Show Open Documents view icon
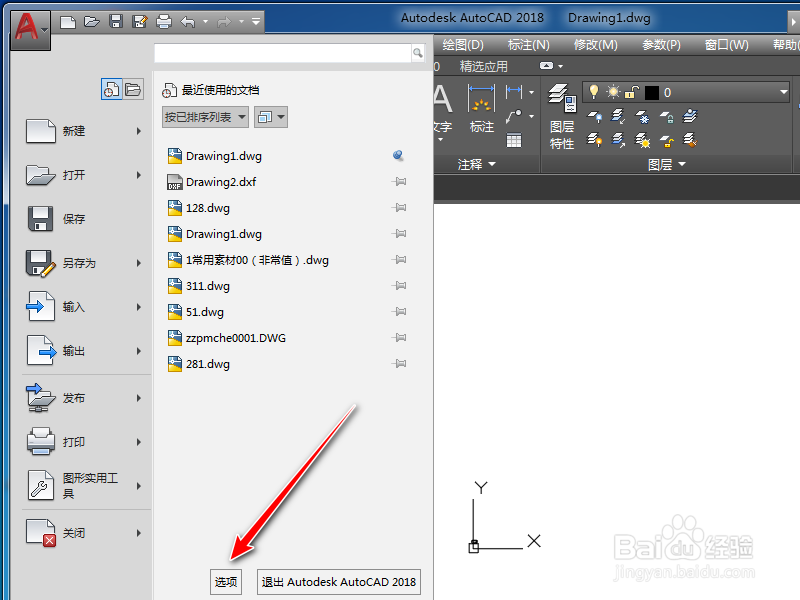Screen dimensions: 800x600 click(133, 90)
